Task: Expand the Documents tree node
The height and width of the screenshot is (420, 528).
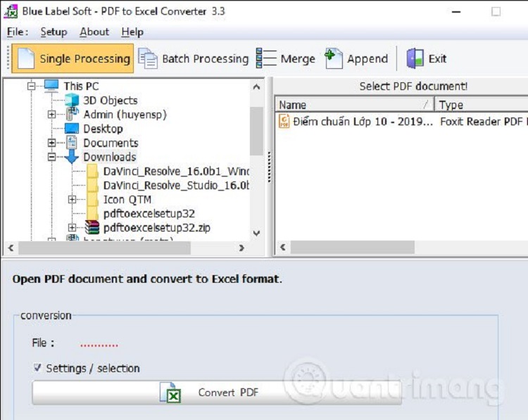Action: [51, 143]
